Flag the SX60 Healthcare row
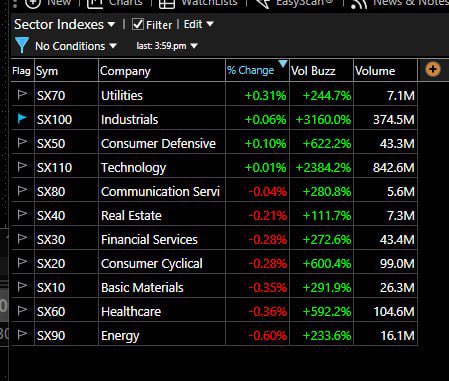The width and height of the screenshot is (449, 381). pyautogui.click(x=22, y=311)
